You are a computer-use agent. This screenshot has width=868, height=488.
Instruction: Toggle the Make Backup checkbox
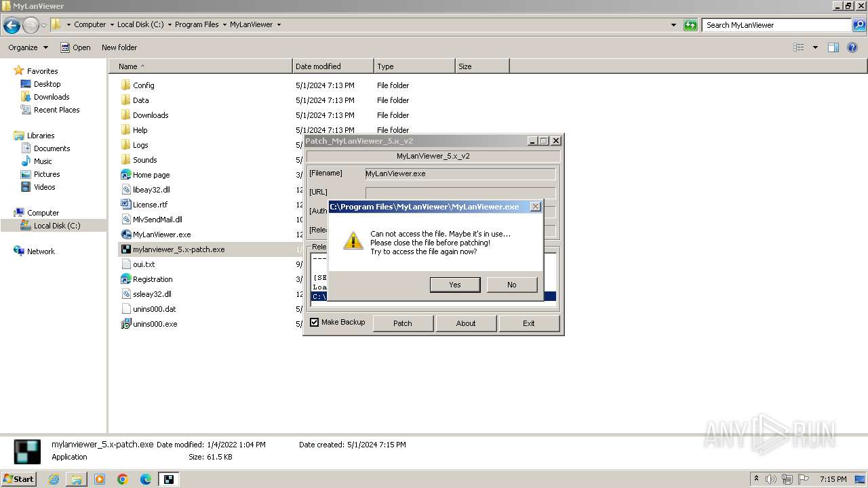click(x=315, y=323)
